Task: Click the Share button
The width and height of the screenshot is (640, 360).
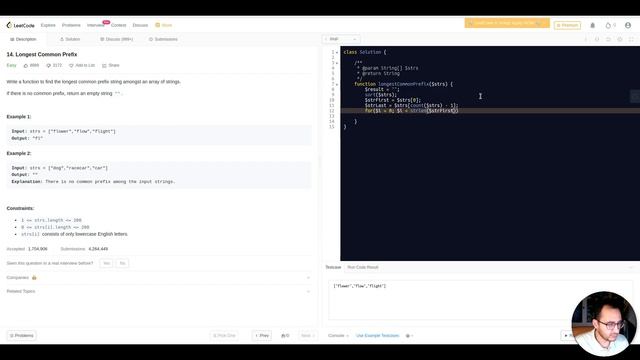Action: pyautogui.click(x=111, y=65)
